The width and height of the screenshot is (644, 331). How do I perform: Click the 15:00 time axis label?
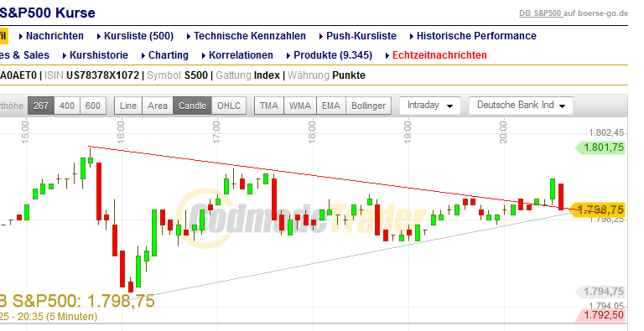pos(25,132)
